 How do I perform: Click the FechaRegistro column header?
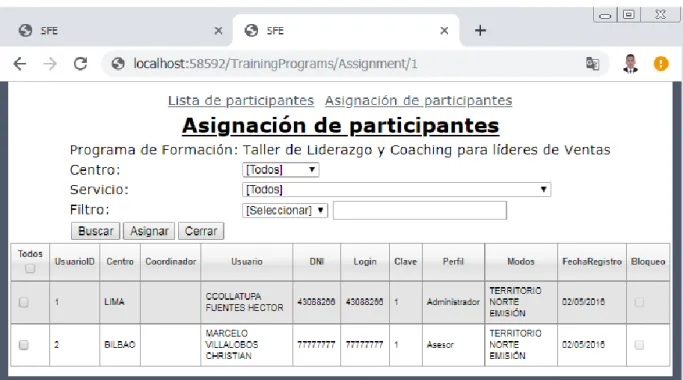point(592,261)
